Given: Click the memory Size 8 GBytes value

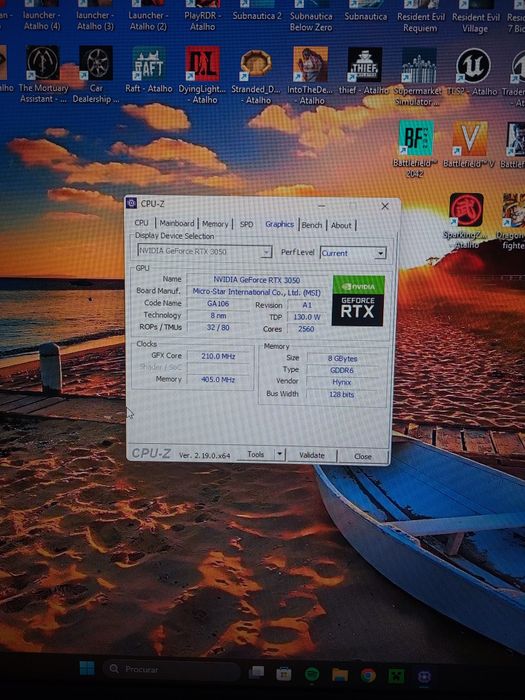Looking at the screenshot, I should pyautogui.click(x=342, y=358).
